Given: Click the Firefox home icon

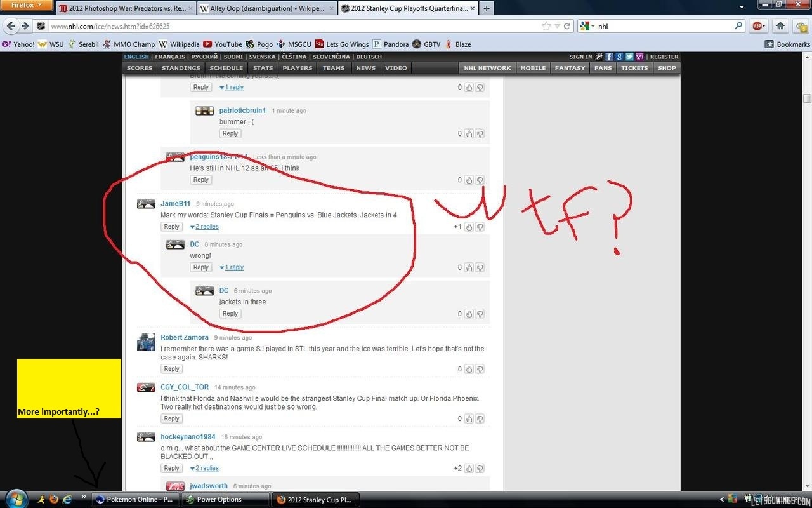Looking at the screenshot, I should [x=780, y=26].
